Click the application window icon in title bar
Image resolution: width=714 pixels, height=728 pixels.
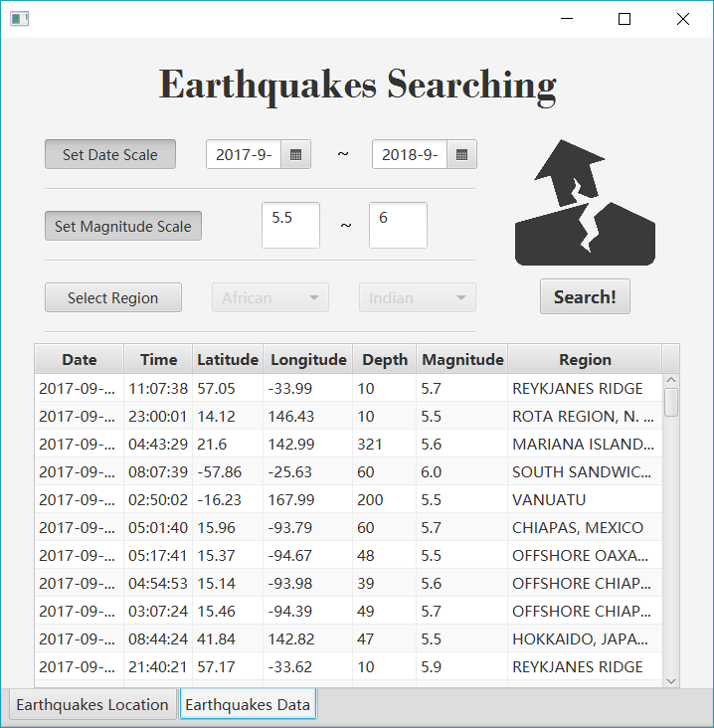click(20, 19)
